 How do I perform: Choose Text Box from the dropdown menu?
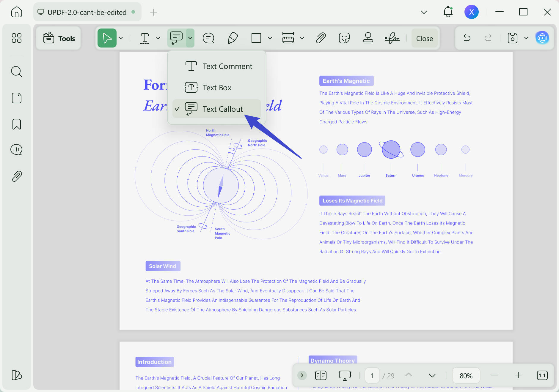pos(217,88)
